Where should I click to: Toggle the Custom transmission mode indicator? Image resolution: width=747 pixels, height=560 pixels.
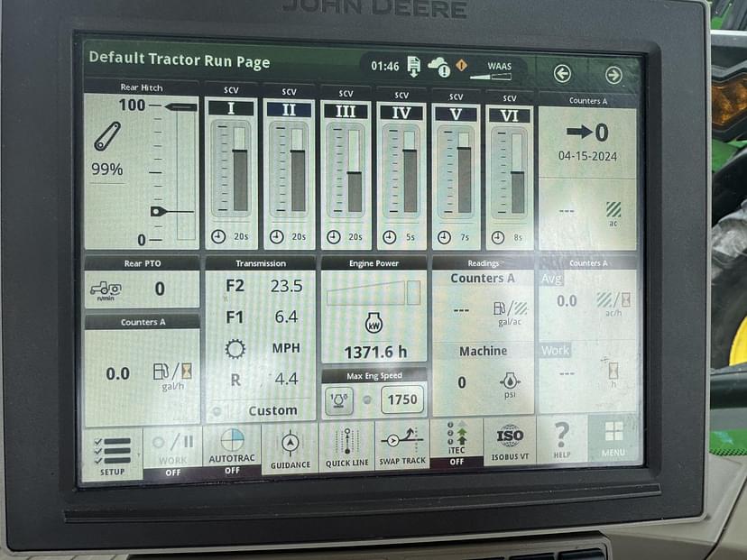(x=217, y=411)
